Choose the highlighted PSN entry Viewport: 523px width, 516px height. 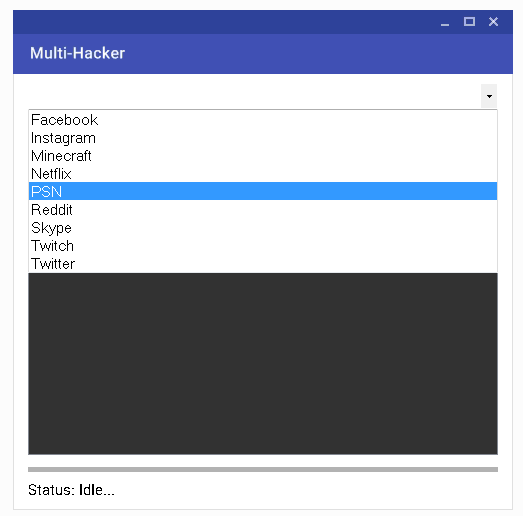click(x=263, y=191)
